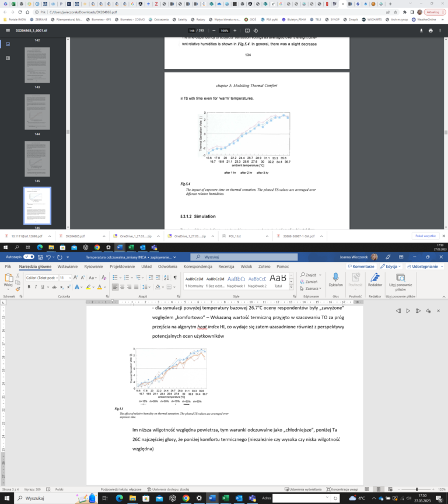Increase font size with the grow-font icon

75,278
